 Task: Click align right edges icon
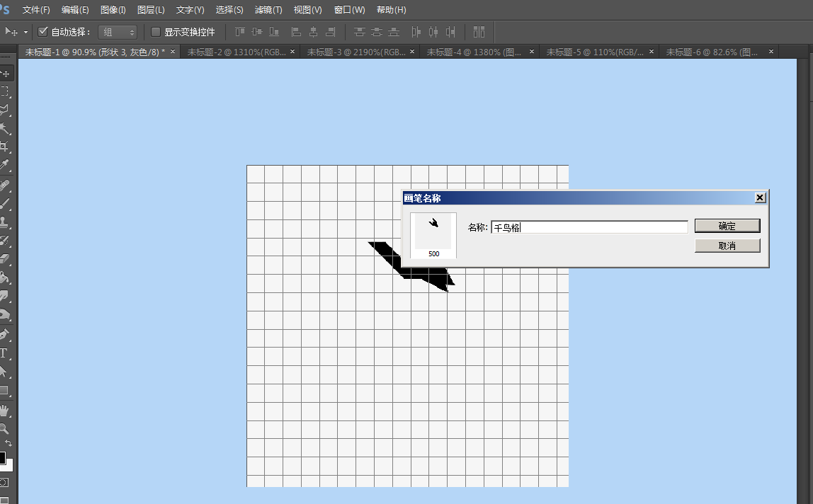330,32
